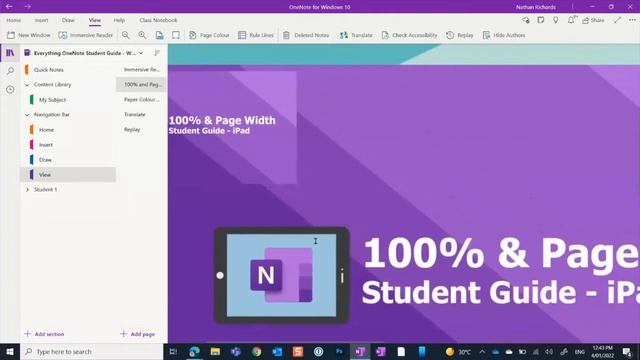Switch to the Draw tab
Viewport: 640px width, 360px height.
68,20
